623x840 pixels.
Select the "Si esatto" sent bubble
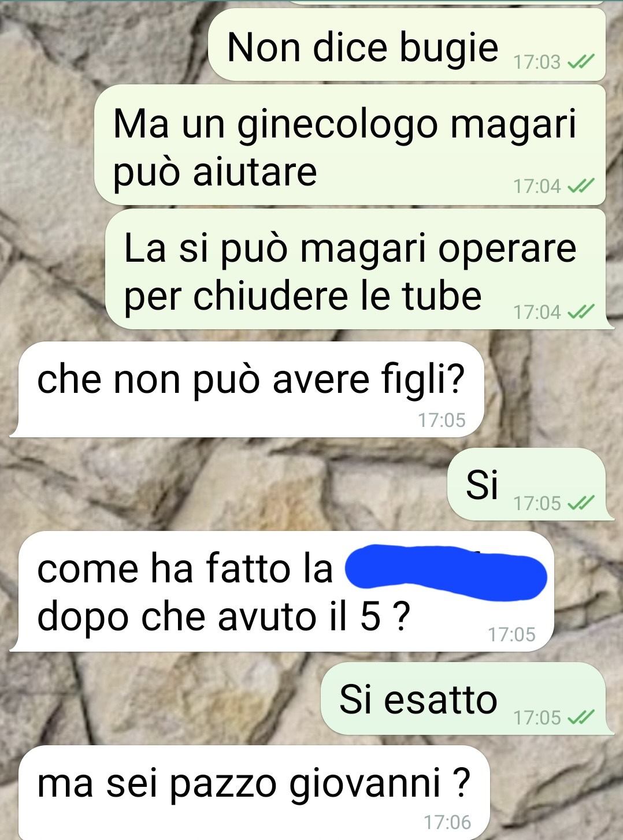click(466, 698)
